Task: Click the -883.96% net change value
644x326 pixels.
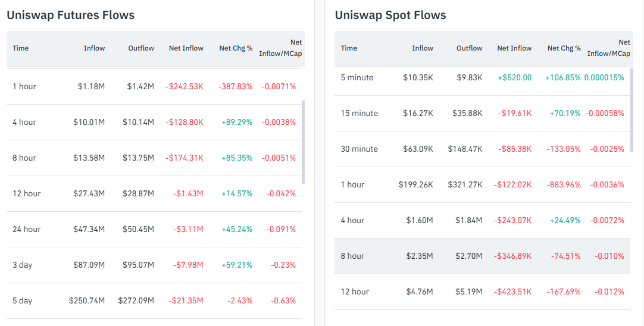Action: pos(562,184)
